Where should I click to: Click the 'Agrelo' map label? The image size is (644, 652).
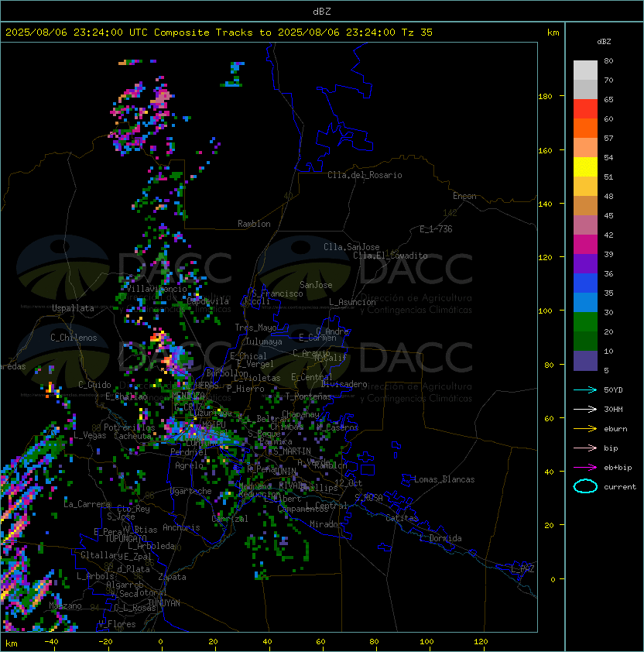pos(189,465)
